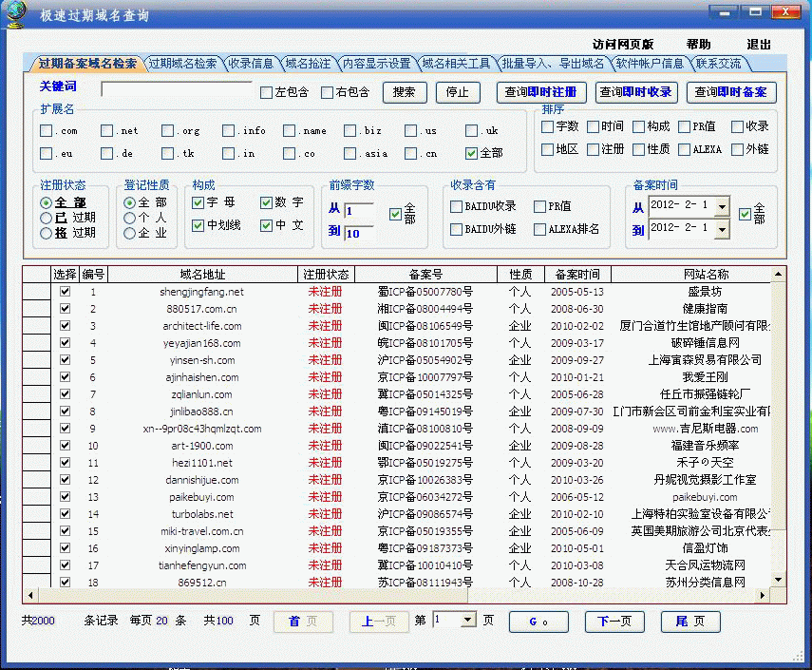Open the 帮助 menu

[698, 44]
